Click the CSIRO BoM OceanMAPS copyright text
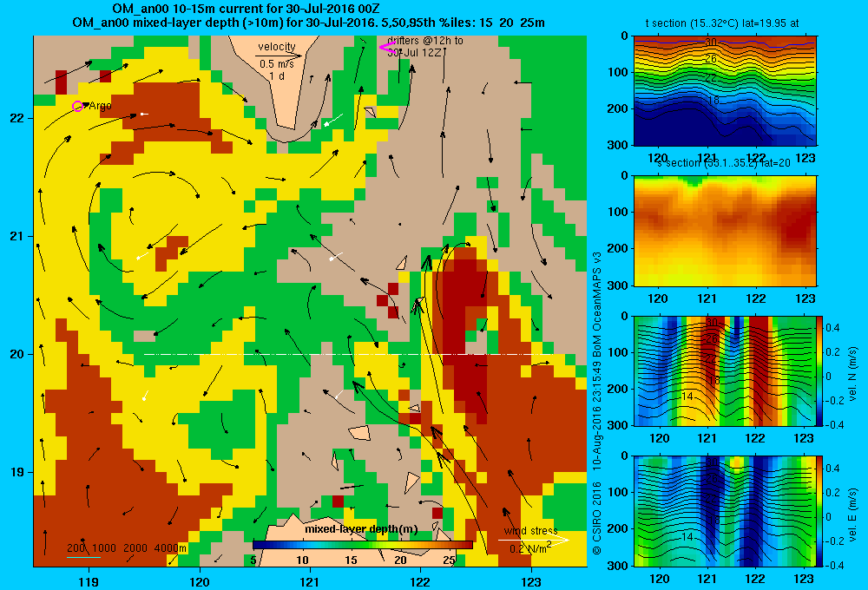The height and width of the screenshot is (590, 868). coord(597,403)
